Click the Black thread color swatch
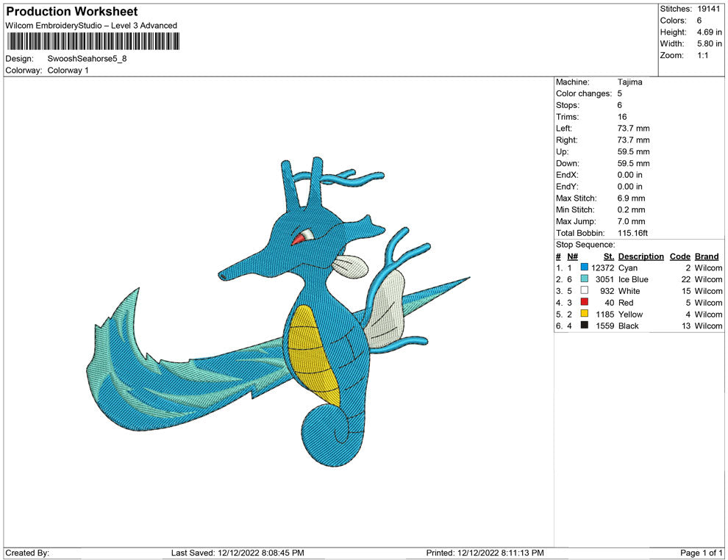The height and width of the screenshot is (560, 728). (x=585, y=326)
